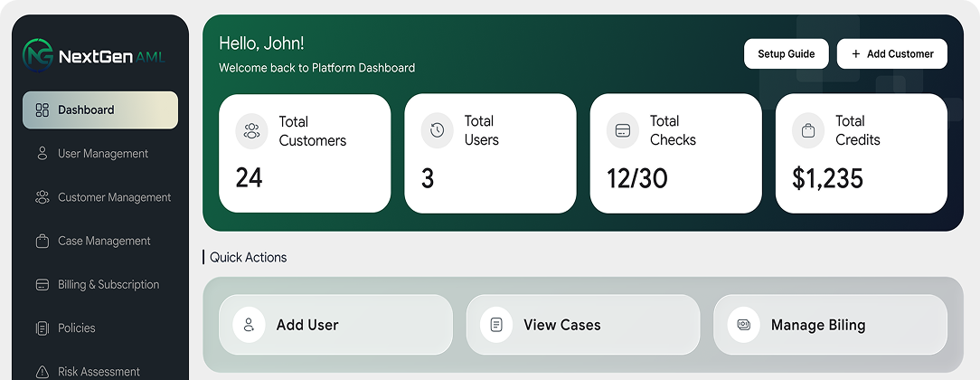Viewport: 980px width, 380px height.
Task: Click the customer count value 24
Action: 249,178
